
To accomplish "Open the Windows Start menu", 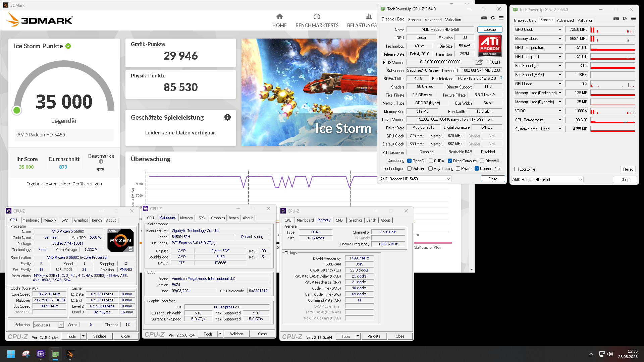I will point(11,354).
